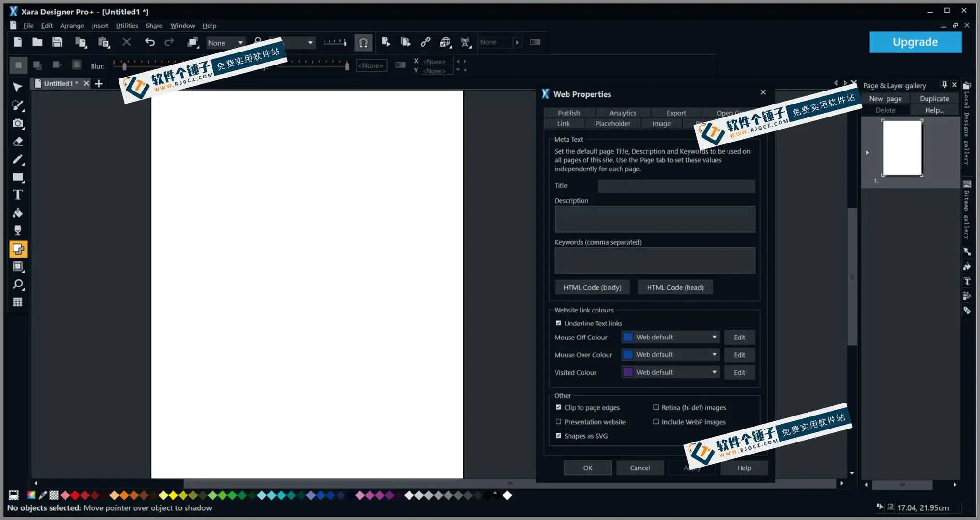Select the grid tool in left toolbar
980x520 pixels.
tap(18, 302)
